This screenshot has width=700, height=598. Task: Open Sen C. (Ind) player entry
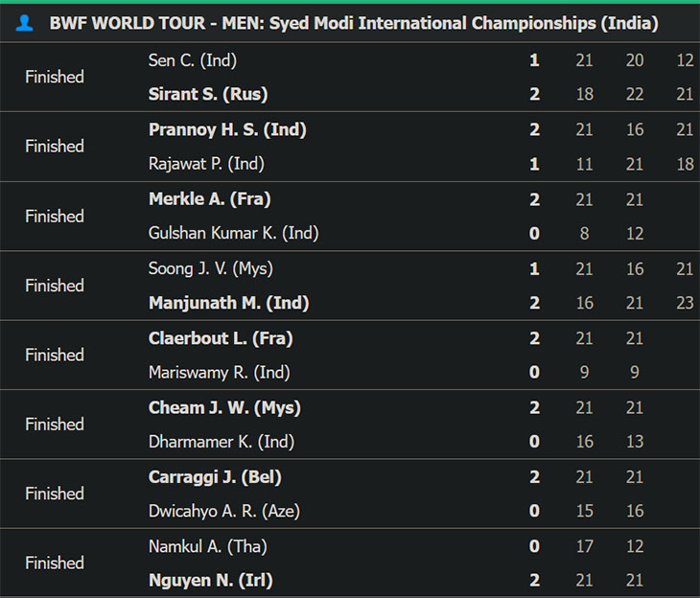tap(193, 60)
